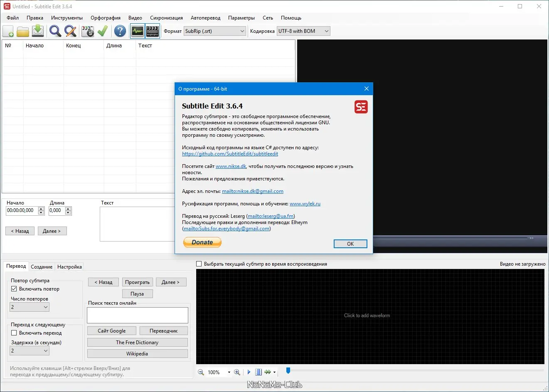The image size is (549, 392).
Task: Switch to the Перевод tab
Action: [16, 266]
